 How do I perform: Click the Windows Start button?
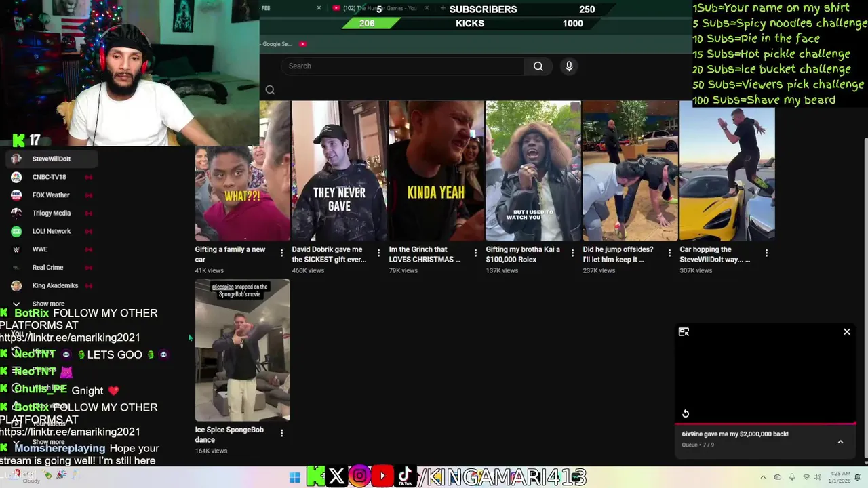tap(294, 477)
